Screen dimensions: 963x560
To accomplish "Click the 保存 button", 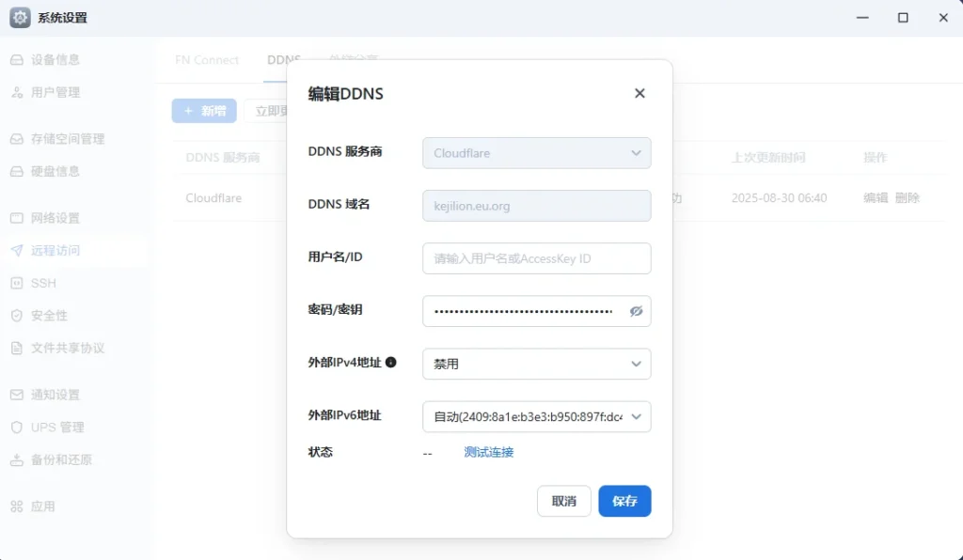I will point(624,501).
